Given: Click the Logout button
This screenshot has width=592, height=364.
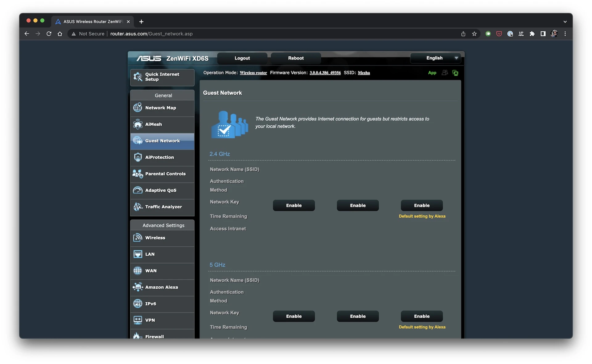Looking at the screenshot, I should pos(242,58).
